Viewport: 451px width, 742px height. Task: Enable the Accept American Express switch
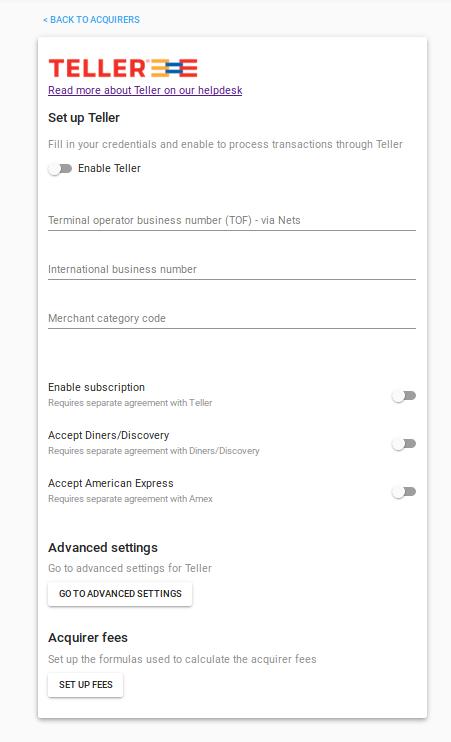404,492
